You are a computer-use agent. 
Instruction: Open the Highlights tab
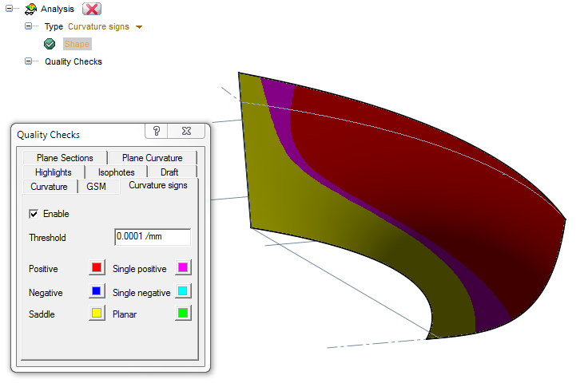(54, 172)
